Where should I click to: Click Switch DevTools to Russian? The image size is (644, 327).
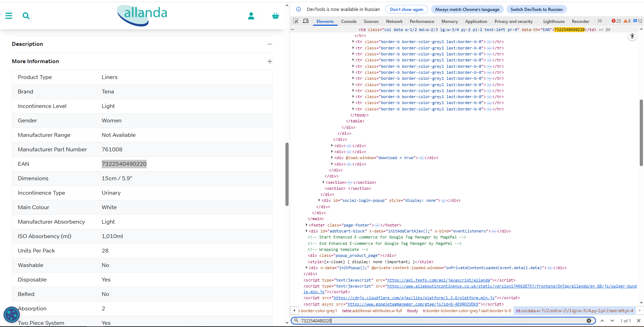pos(536,10)
